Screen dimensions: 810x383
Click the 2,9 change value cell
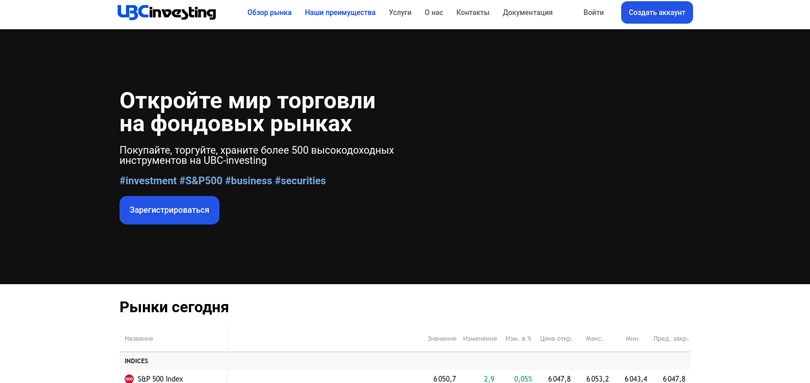click(489, 379)
